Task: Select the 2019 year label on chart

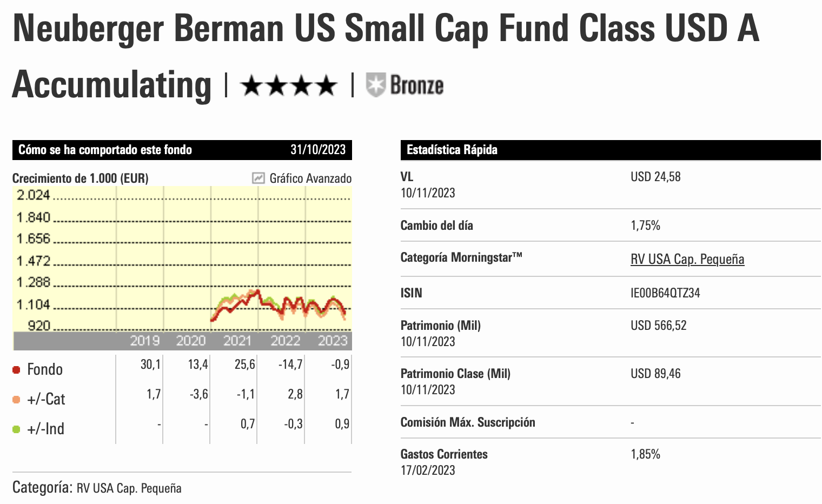Action: 144,341
